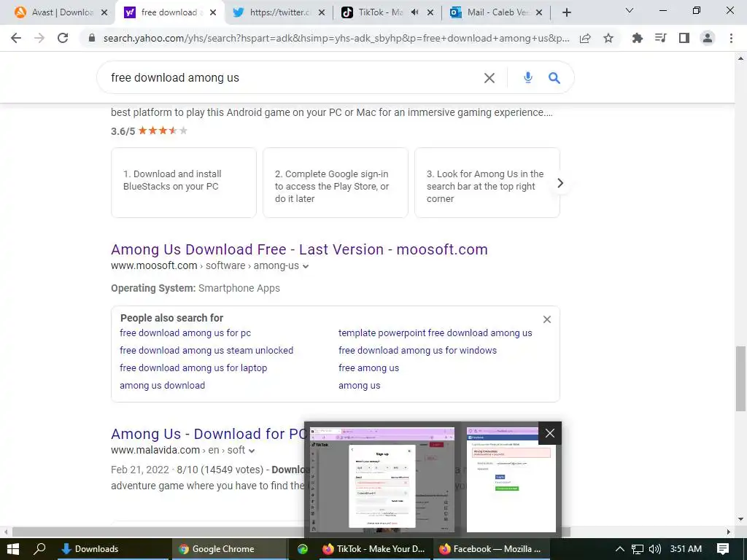Close the Avast tab
747x560 pixels.
(x=104, y=13)
